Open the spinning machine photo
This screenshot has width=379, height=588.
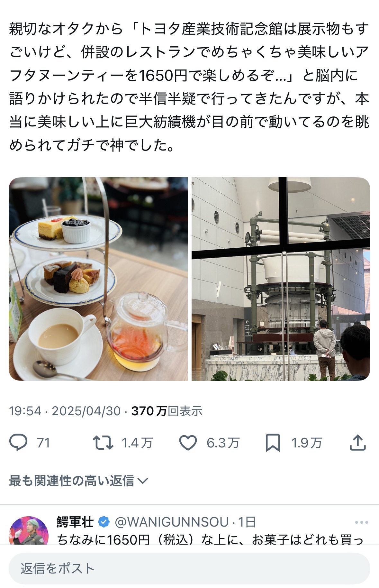pos(281,279)
